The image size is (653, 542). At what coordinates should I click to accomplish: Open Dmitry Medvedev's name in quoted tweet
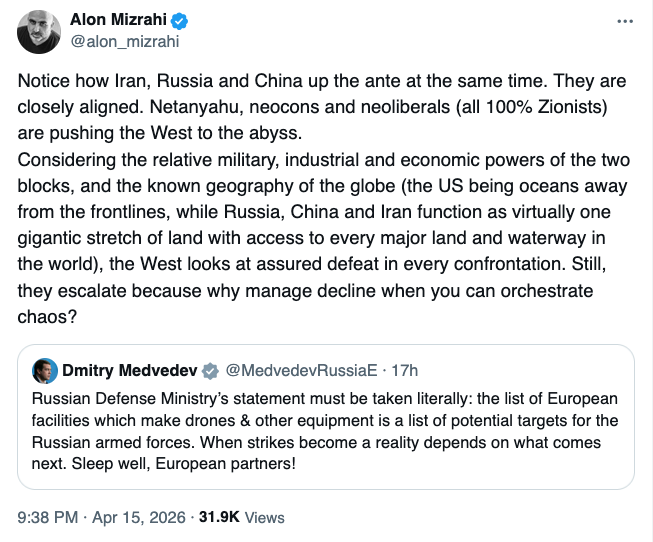(130, 371)
